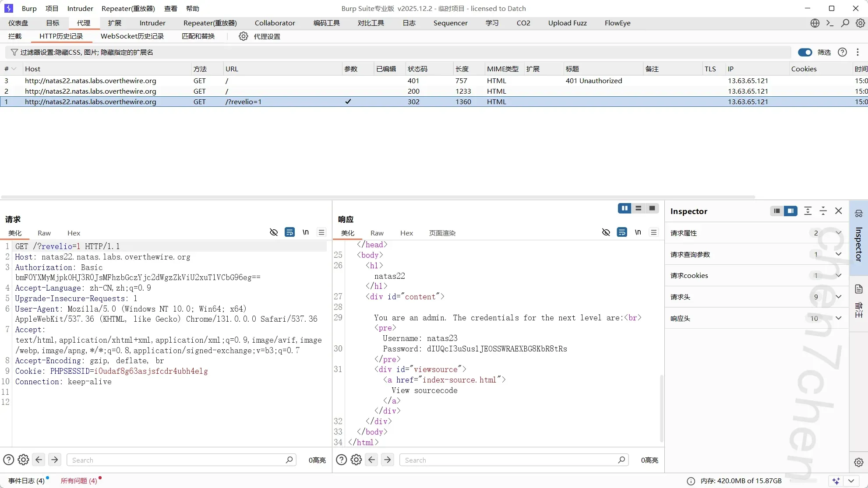Select the history row with 401 Unauthorized
Viewport: 868px width, 488px height.
pyautogui.click(x=434, y=81)
